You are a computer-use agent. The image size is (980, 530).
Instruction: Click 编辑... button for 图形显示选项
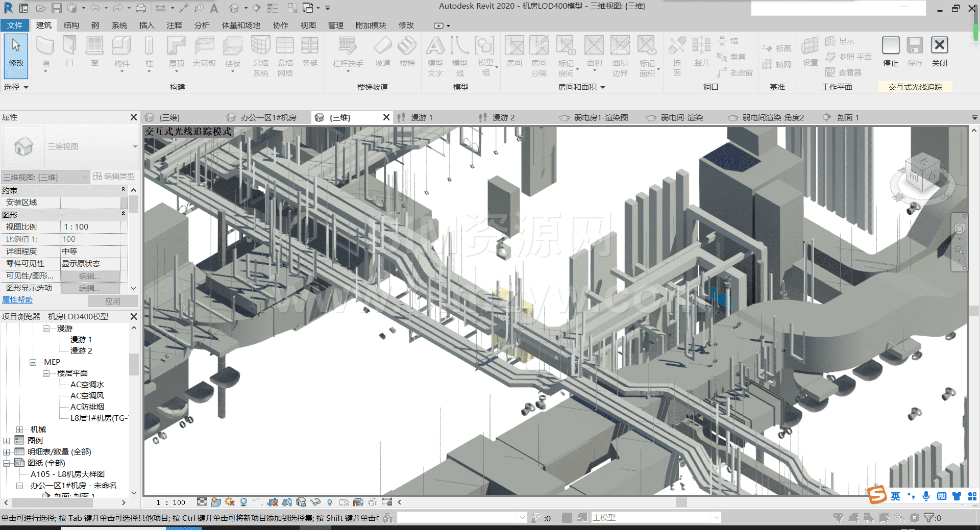pos(90,288)
